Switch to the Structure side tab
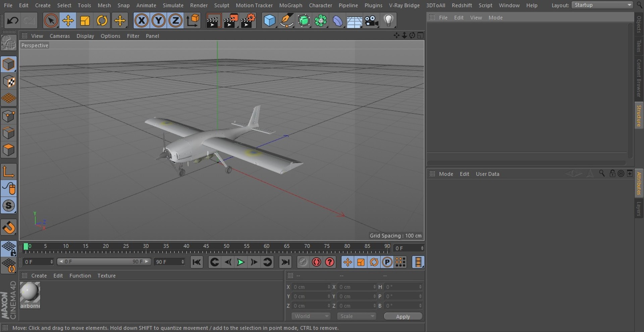 point(639,116)
